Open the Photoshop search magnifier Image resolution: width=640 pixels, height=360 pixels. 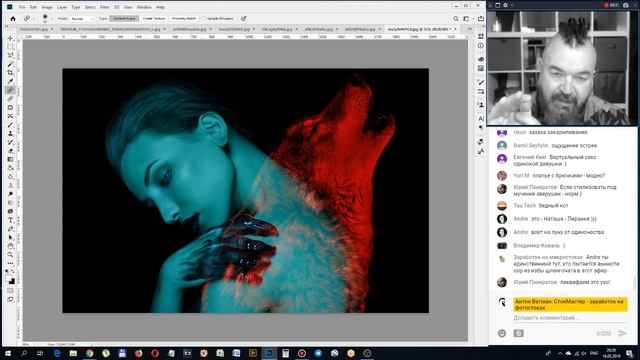(456, 18)
